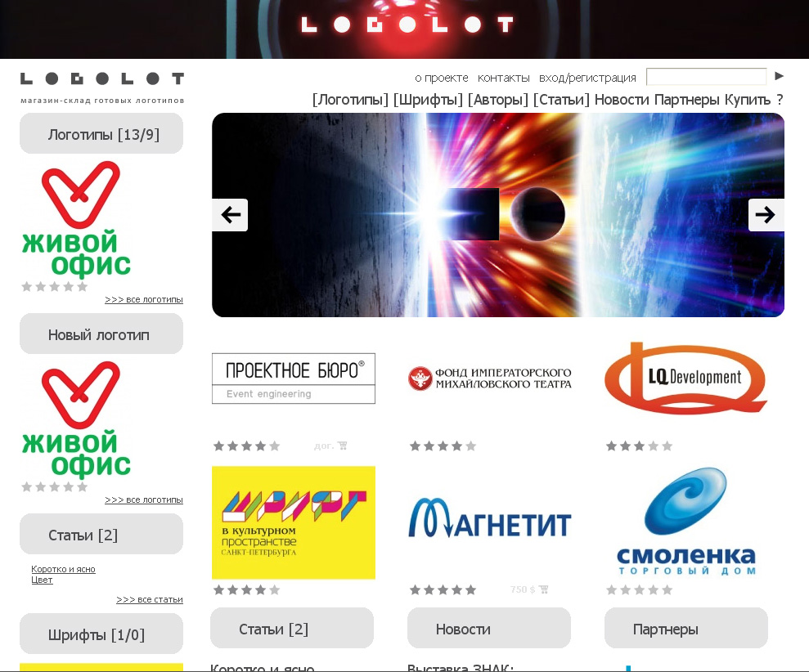Click the Логотипы [13/9] sidebar button
The height and width of the screenshot is (672, 809).
[x=101, y=133]
